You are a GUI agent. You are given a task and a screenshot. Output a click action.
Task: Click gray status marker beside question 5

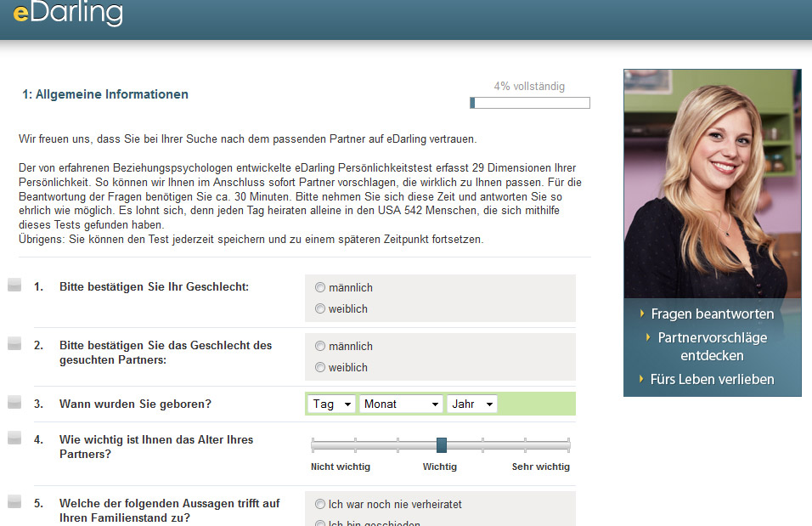click(14, 501)
